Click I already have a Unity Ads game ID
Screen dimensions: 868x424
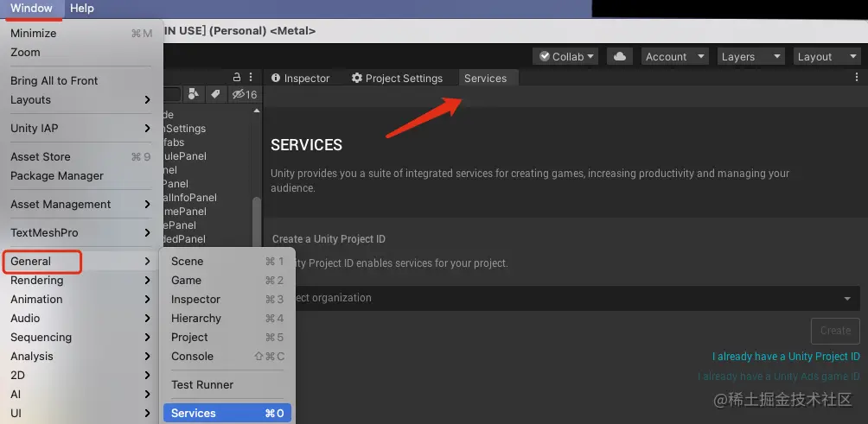[x=779, y=377]
